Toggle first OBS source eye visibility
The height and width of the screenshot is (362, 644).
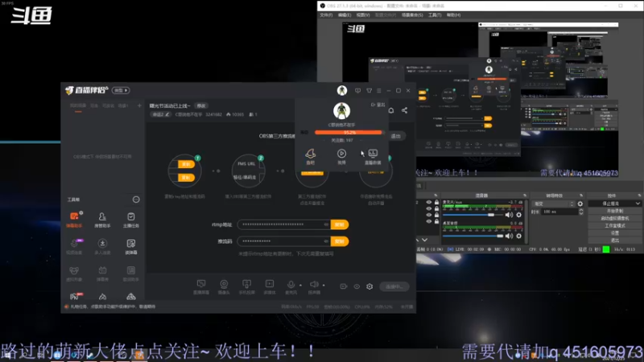429,203
